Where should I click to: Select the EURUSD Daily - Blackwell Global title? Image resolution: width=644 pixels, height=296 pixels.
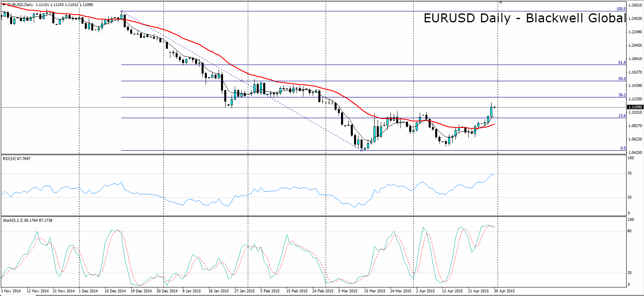click(525, 18)
